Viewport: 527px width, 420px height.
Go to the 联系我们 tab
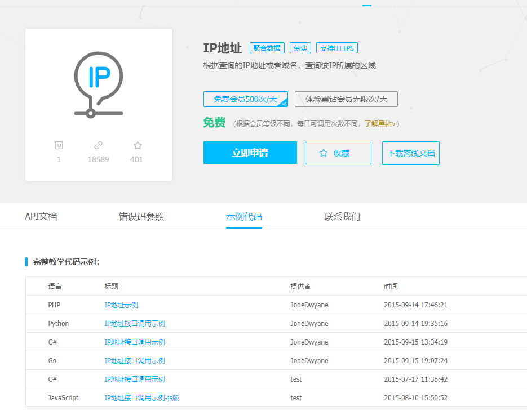pyautogui.click(x=342, y=217)
